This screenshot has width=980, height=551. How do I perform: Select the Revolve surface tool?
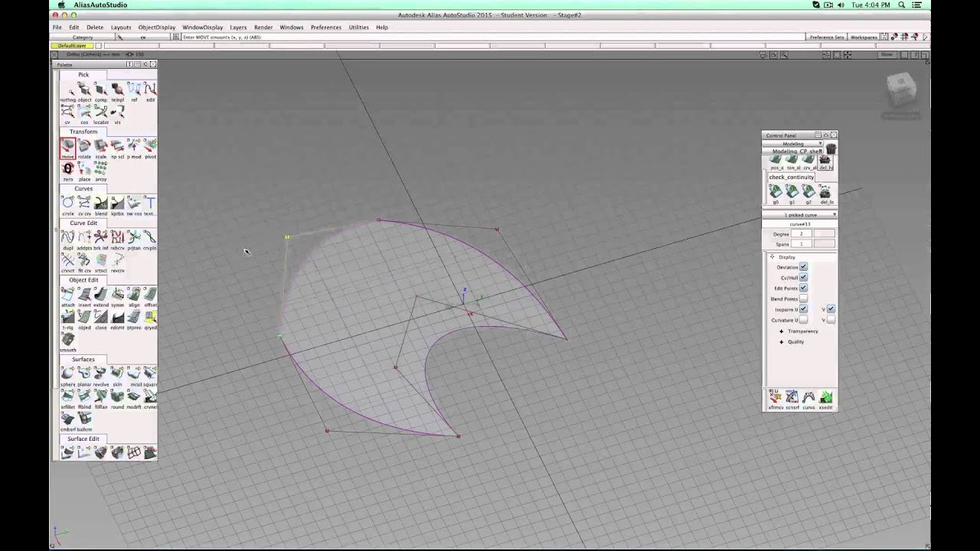coord(101,376)
